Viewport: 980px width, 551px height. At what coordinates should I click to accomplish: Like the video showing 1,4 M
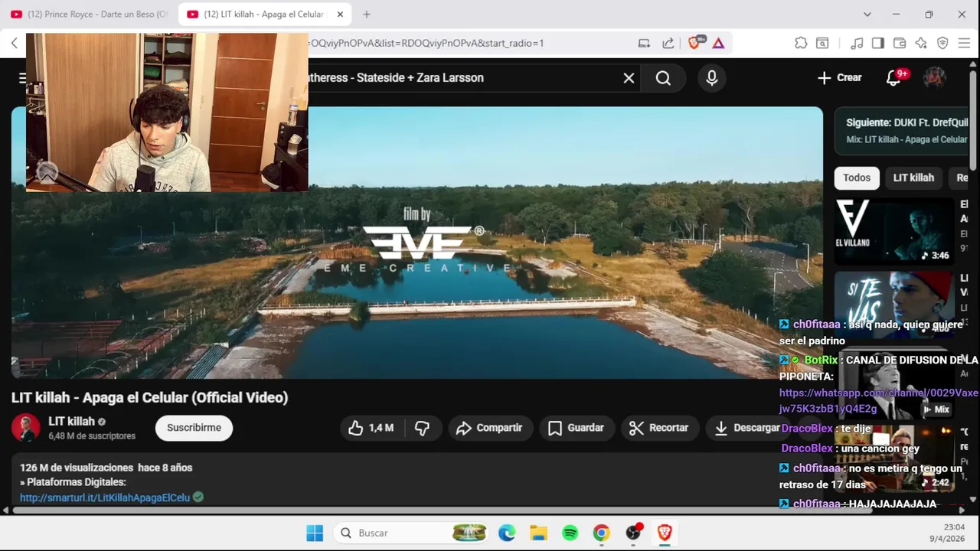point(371,428)
